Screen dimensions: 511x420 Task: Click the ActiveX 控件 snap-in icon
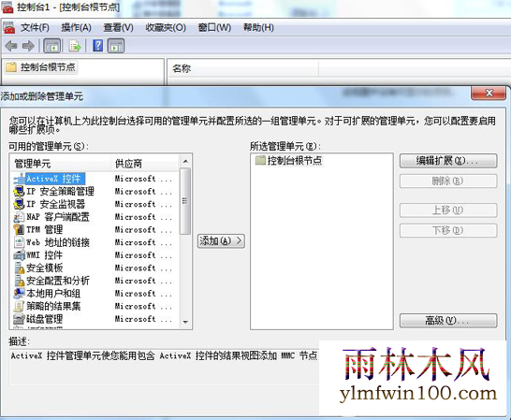20,179
